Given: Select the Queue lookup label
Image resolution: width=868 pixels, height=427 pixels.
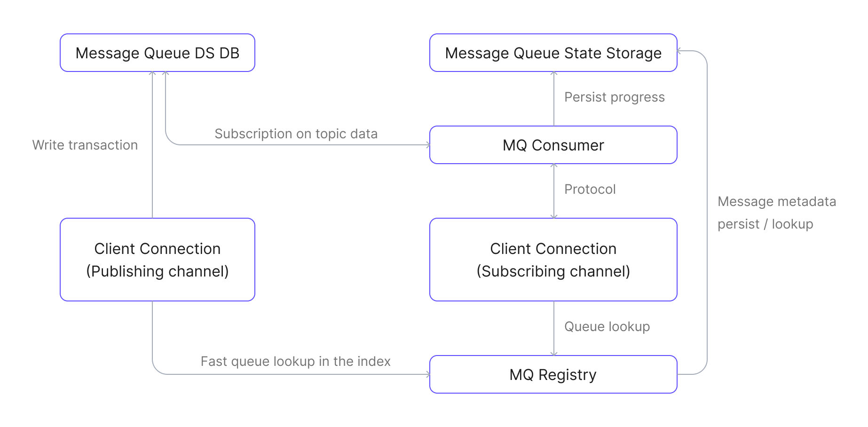Looking at the screenshot, I should [607, 326].
